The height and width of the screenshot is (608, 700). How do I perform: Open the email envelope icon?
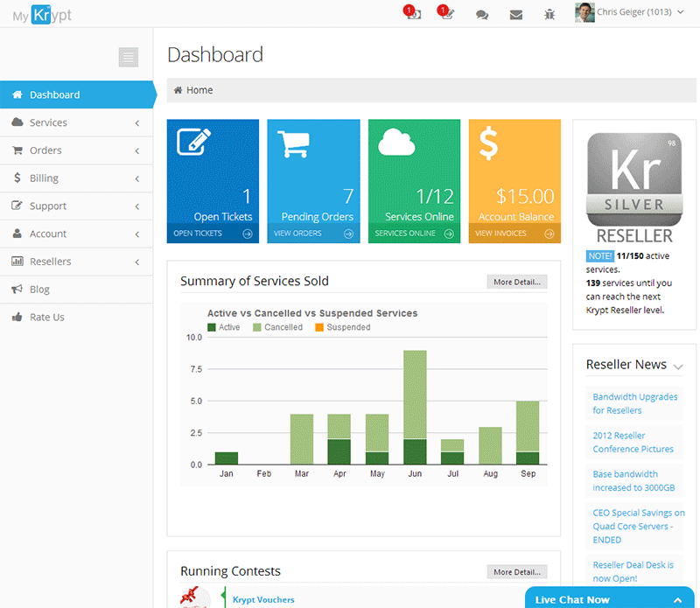coord(515,14)
